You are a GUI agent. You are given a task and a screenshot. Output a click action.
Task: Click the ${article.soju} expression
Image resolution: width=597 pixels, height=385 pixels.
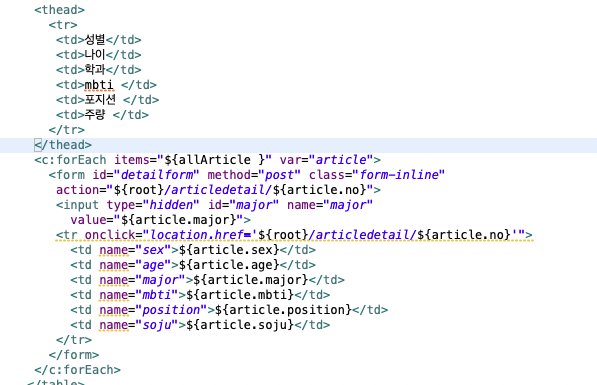240,325
